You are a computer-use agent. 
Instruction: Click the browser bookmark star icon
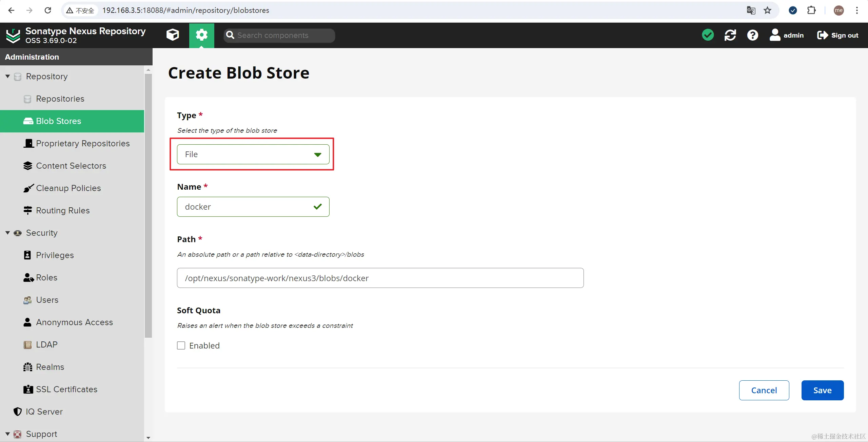click(x=768, y=10)
